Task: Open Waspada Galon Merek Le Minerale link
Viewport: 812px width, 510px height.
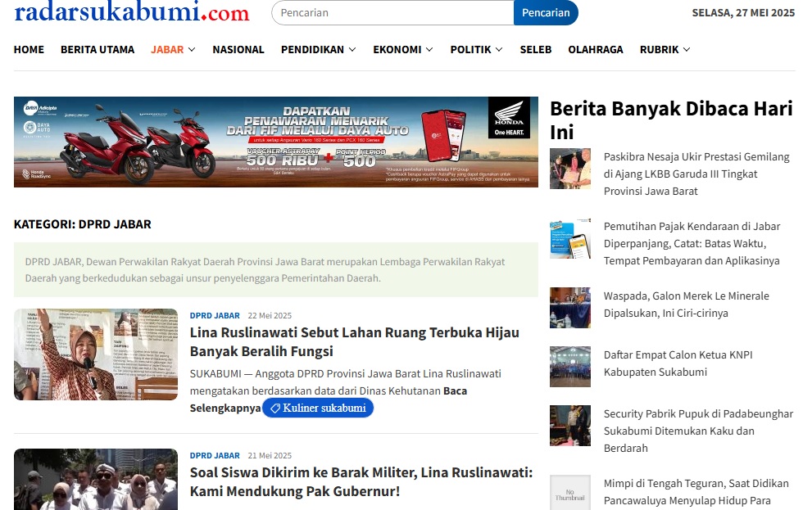Action: click(x=686, y=305)
